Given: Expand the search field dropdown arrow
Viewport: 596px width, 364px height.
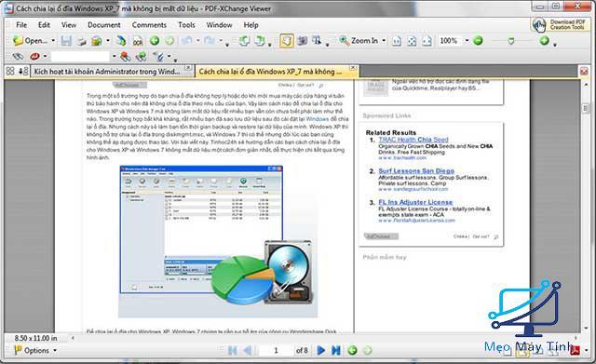Looking at the screenshot, I should [x=114, y=57].
